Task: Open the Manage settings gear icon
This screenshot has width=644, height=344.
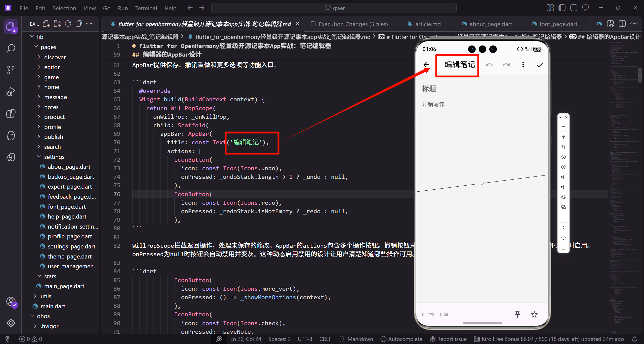Action: (11, 323)
